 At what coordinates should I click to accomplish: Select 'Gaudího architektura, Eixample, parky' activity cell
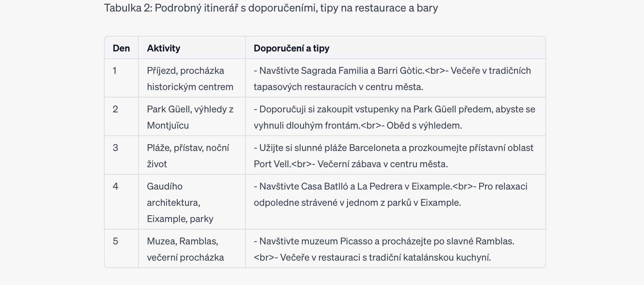(180, 202)
